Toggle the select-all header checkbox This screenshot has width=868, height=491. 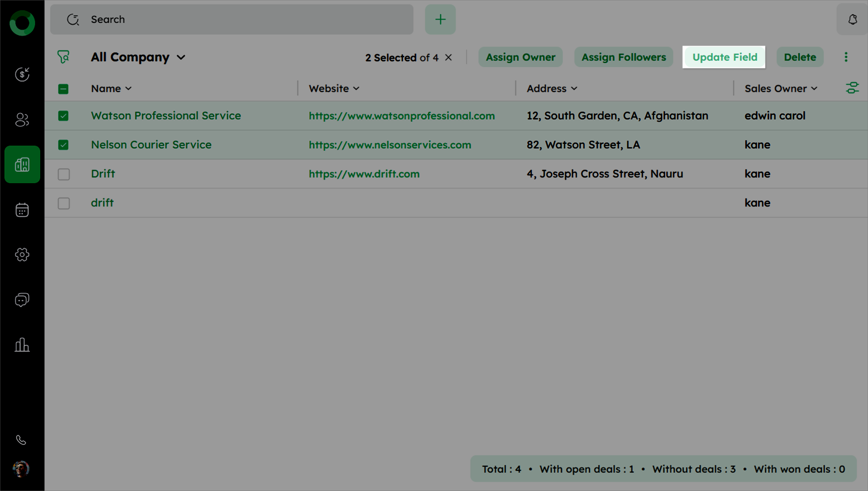tap(63, 89)
